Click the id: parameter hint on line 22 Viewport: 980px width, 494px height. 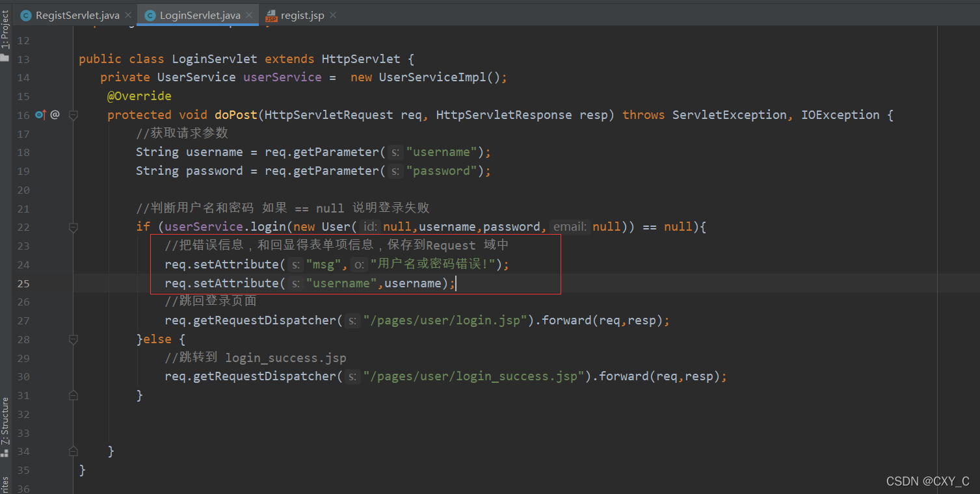(370, 227)
